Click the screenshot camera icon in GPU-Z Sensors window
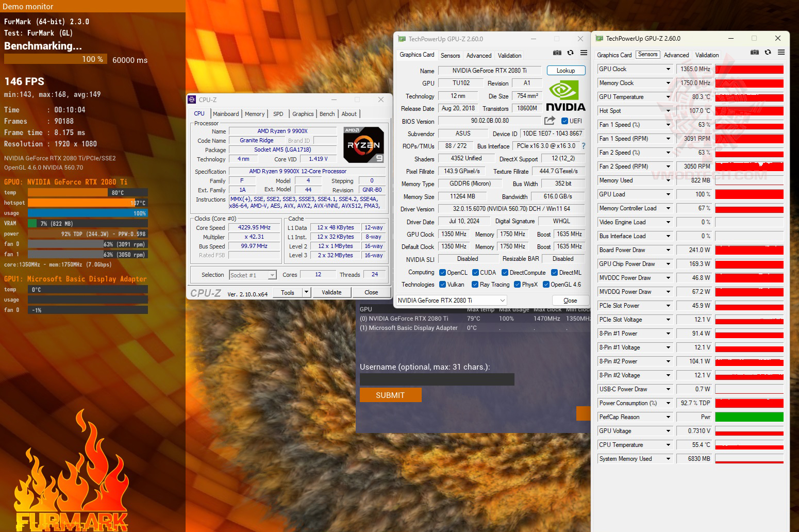The height and width of the screenshot is (532, 799). (755, 53)
